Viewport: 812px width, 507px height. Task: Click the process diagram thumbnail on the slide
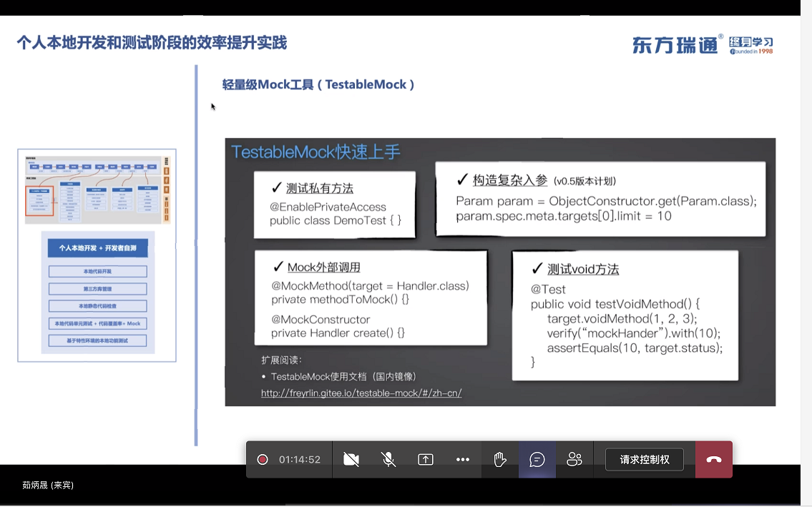click(97, 190)
